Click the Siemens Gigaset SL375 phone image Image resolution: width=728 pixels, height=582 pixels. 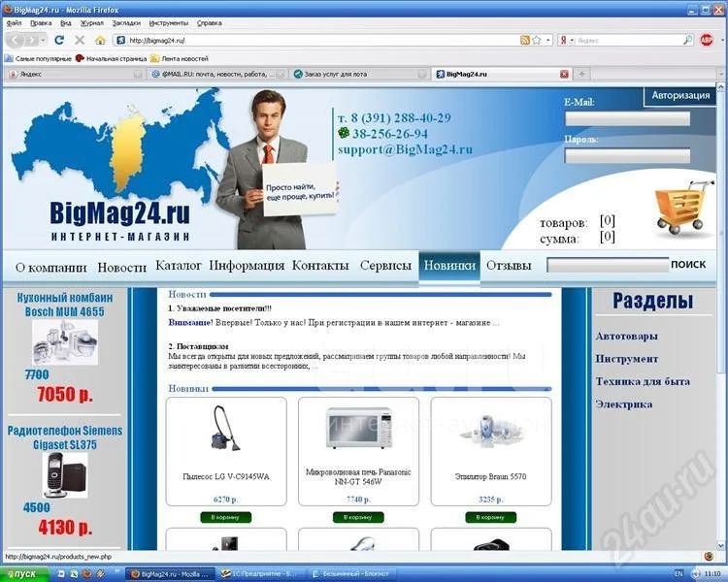[65, 475]
